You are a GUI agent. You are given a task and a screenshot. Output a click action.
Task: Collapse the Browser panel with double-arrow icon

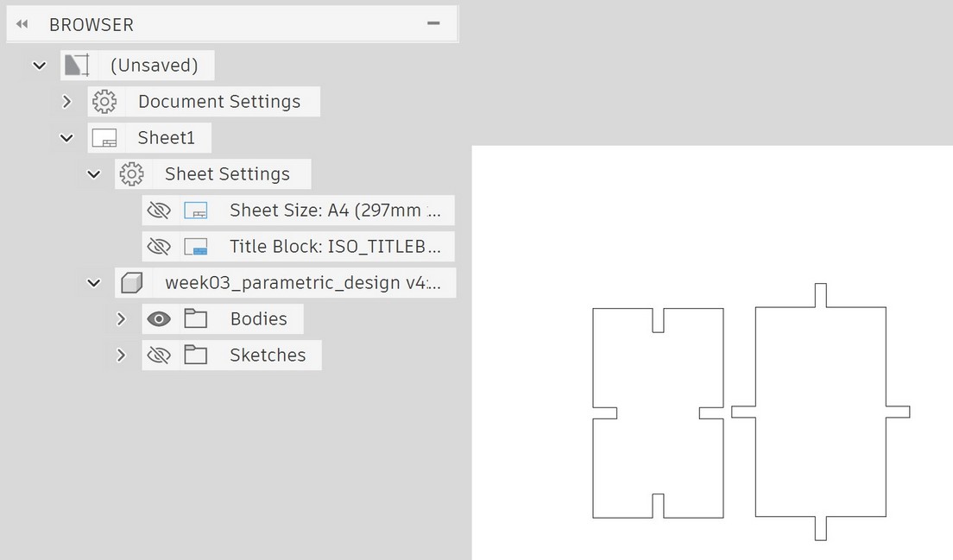(x=22, y=24)
